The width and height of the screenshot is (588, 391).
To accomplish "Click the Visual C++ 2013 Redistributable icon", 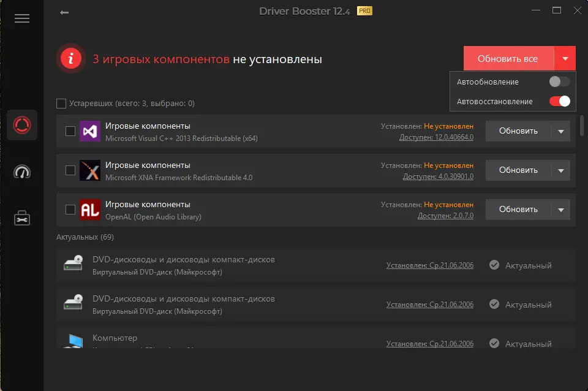I will click(90, 131).
